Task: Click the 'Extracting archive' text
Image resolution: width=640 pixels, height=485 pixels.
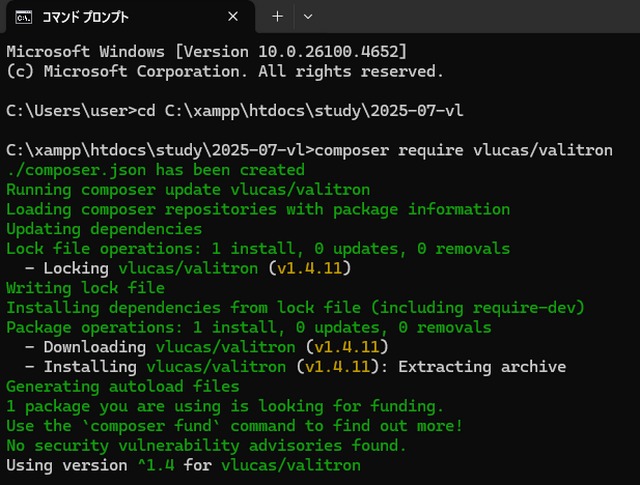Action: point(482,367)
